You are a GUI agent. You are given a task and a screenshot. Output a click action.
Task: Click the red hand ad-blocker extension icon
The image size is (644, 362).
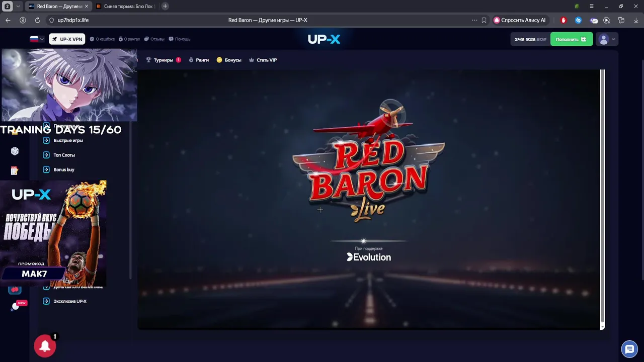(x=563, y=20)
